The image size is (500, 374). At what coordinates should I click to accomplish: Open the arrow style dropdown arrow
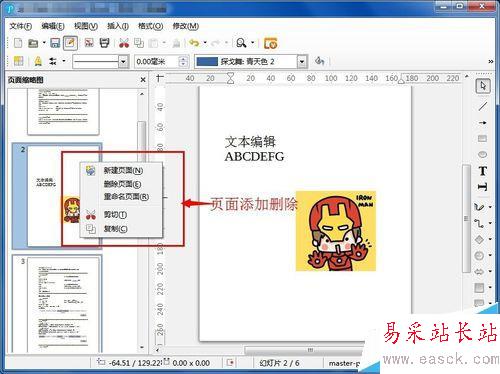click(64, 61)
